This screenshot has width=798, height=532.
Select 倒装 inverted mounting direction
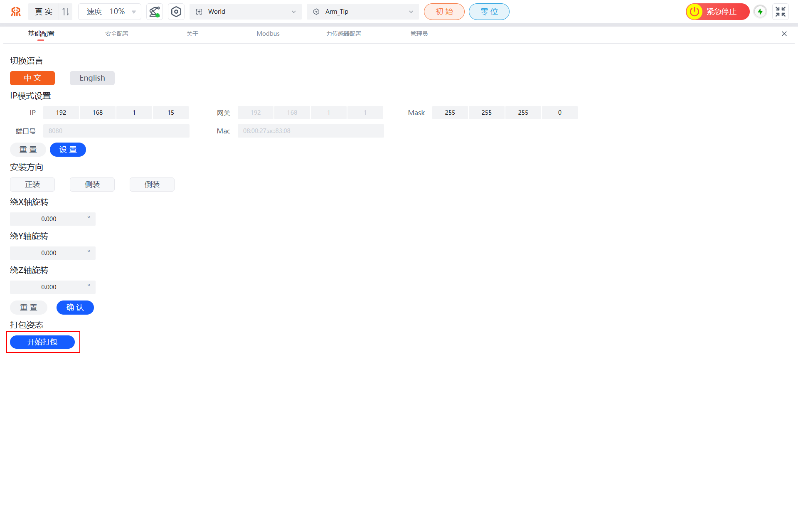pos(152,185)
